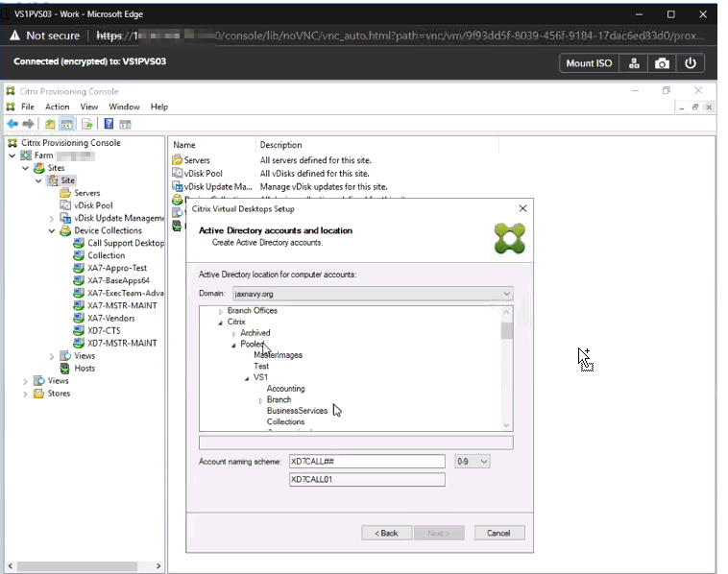Screen dimensions: 728x574
Task: Select the XA7-BaseApps64 collection
Action: tap(118, 280)
